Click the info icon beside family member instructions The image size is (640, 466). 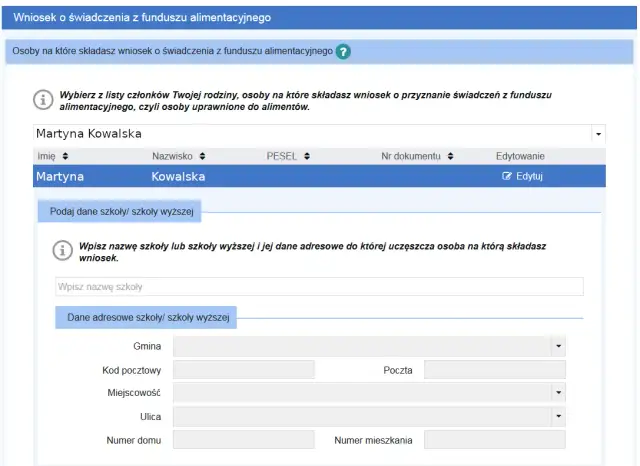[43, 99]
